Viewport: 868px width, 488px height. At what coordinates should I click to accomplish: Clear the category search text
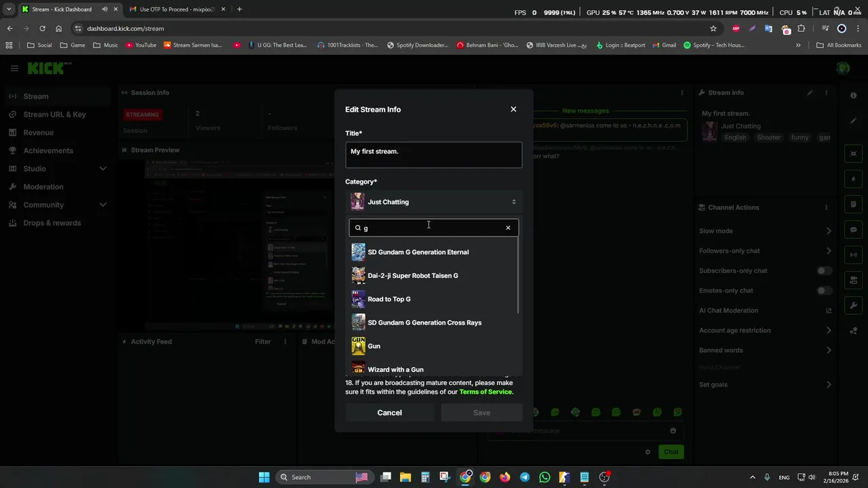tap(508, 228)
